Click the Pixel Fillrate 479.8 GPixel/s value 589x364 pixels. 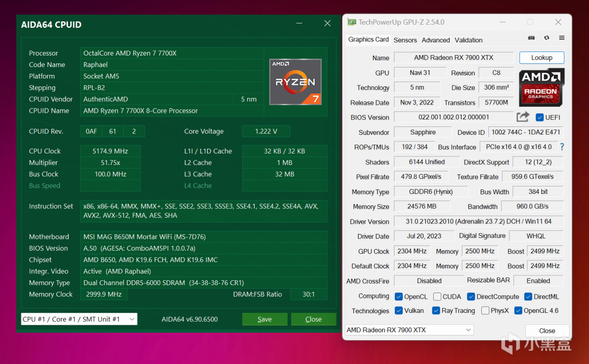(421, 177)
